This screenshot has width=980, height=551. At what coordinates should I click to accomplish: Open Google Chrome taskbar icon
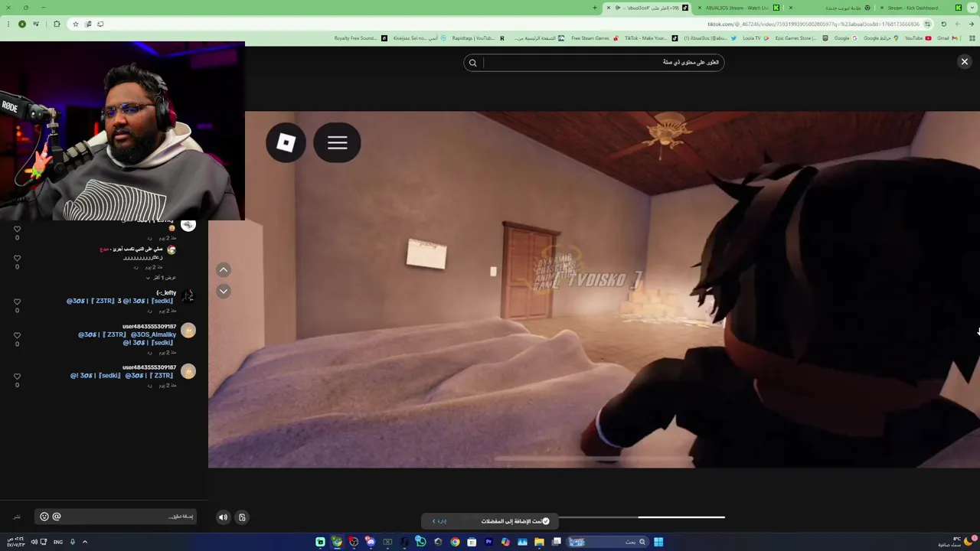(x=455, y=542)
